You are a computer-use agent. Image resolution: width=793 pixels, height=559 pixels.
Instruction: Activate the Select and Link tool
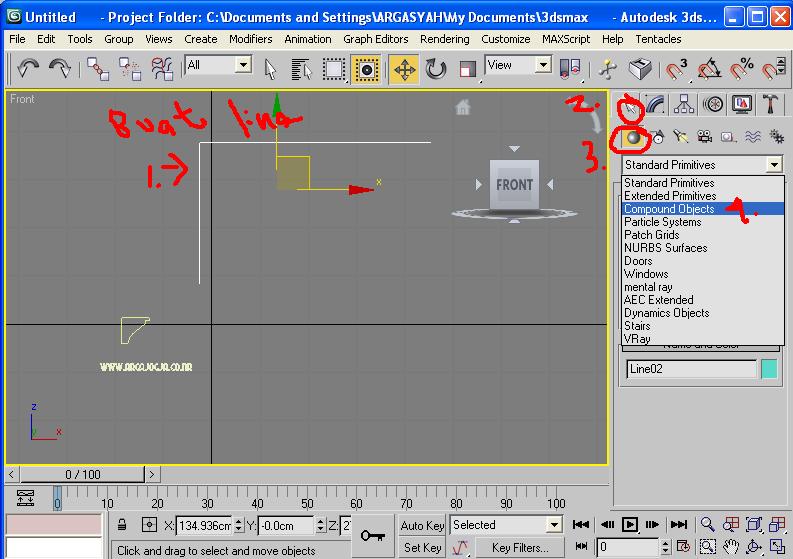98,68
